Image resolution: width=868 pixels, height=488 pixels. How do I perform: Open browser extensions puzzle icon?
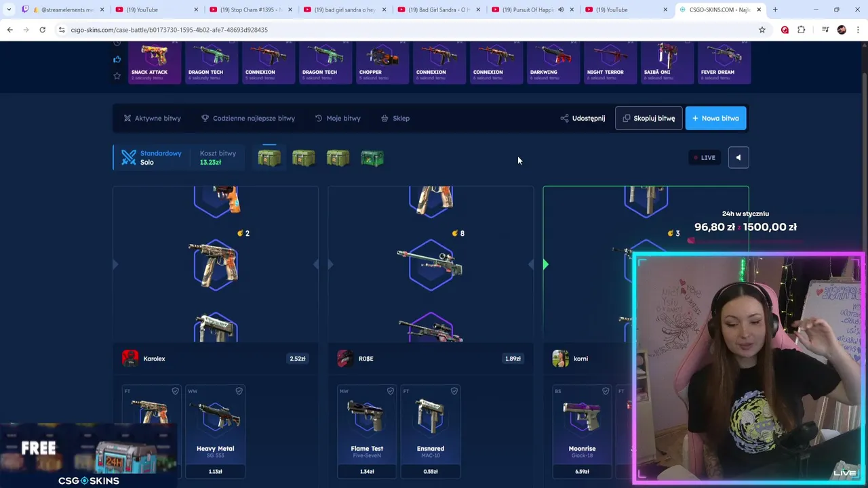coord(802,30)
